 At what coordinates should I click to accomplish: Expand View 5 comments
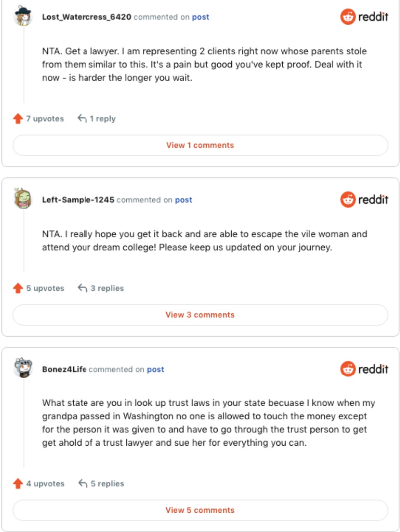pos(200,510)
